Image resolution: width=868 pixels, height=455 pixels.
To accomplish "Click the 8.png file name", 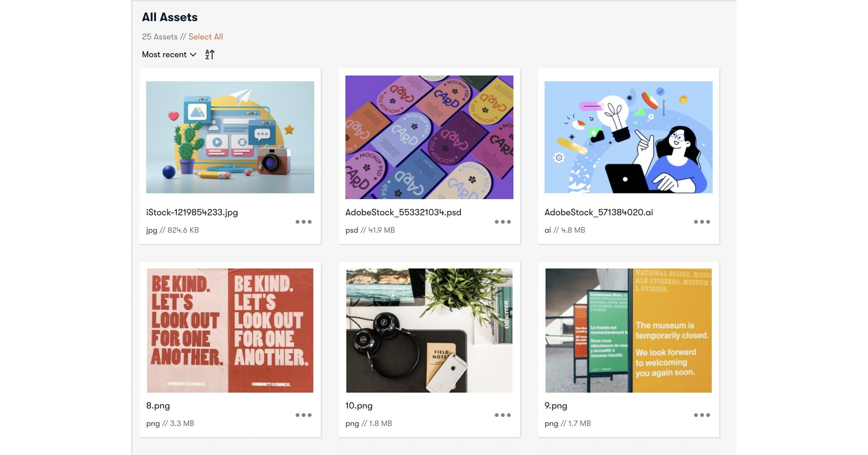I will tap(158, 406).
